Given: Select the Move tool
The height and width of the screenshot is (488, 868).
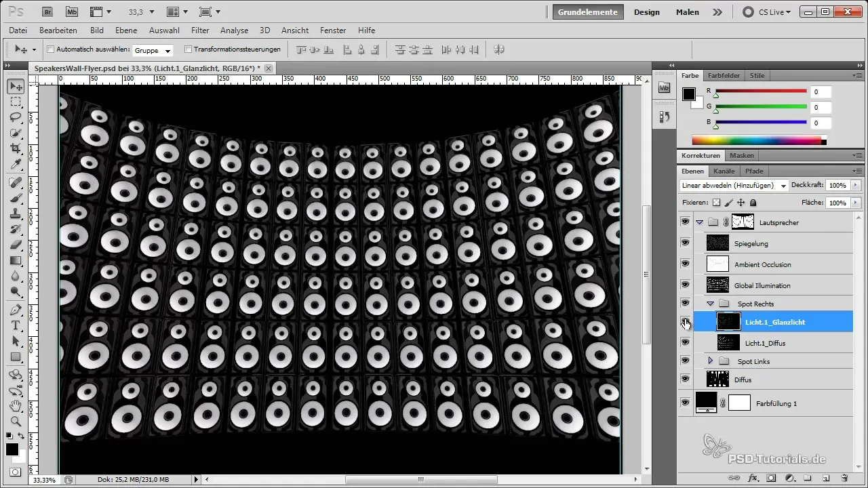Looking at the screenshot, I should 15,87.
